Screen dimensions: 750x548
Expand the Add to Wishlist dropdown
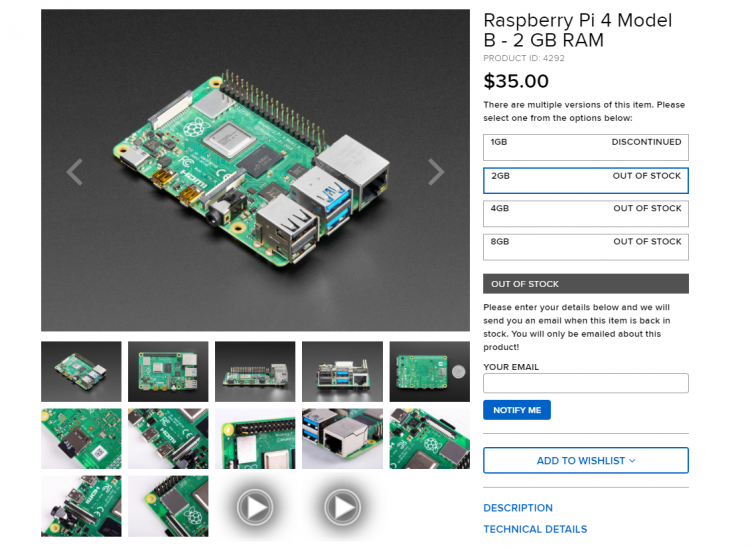585,461
